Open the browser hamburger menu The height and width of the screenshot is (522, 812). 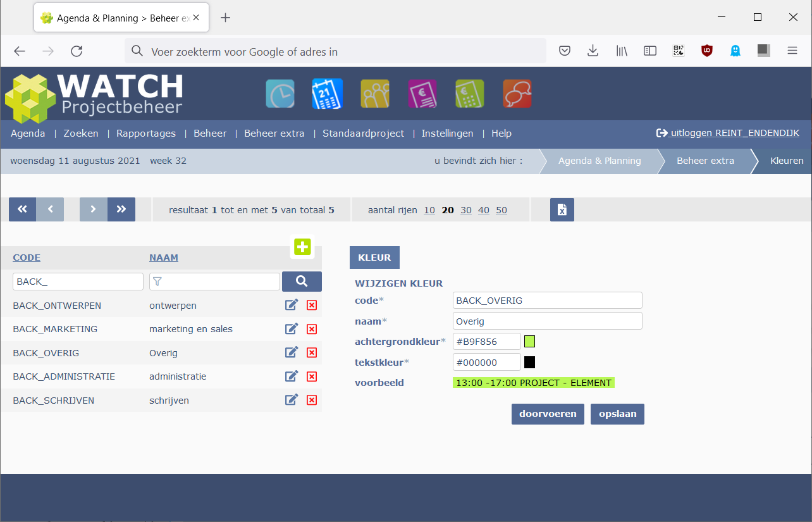pyautogui.click(x=792, y=51)
